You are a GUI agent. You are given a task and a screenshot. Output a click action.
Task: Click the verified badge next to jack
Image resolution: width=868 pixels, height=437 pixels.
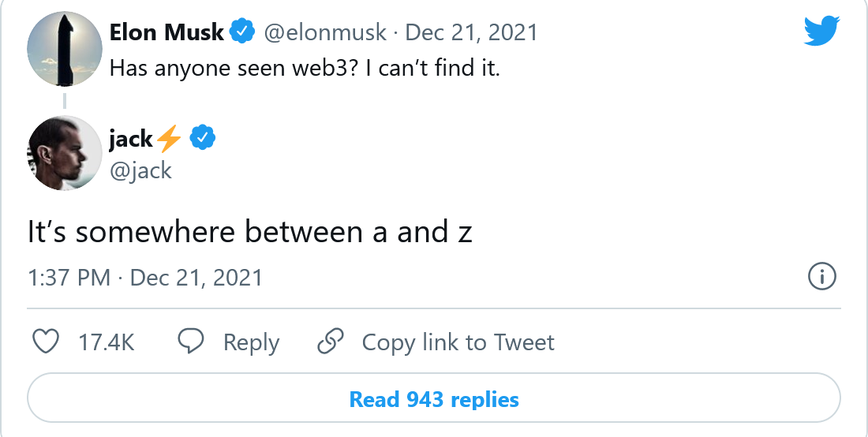(x=204, y=139)
